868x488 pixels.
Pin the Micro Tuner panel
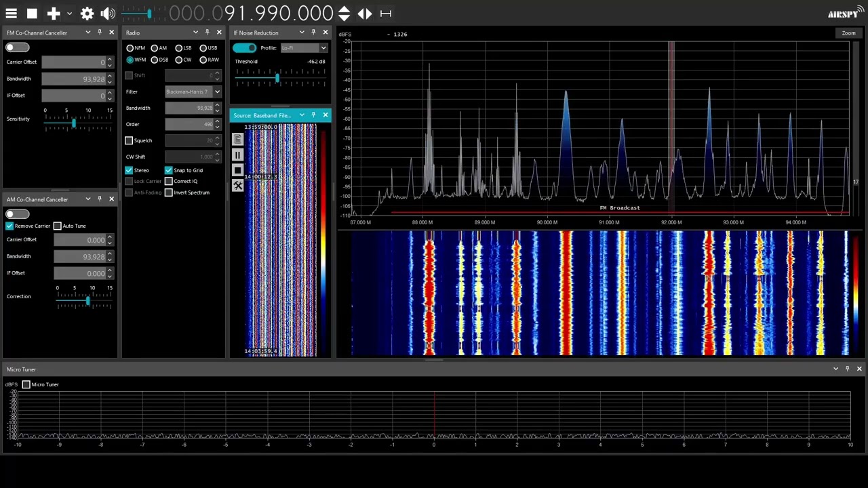pyautogui.click(x=847, y=369)
